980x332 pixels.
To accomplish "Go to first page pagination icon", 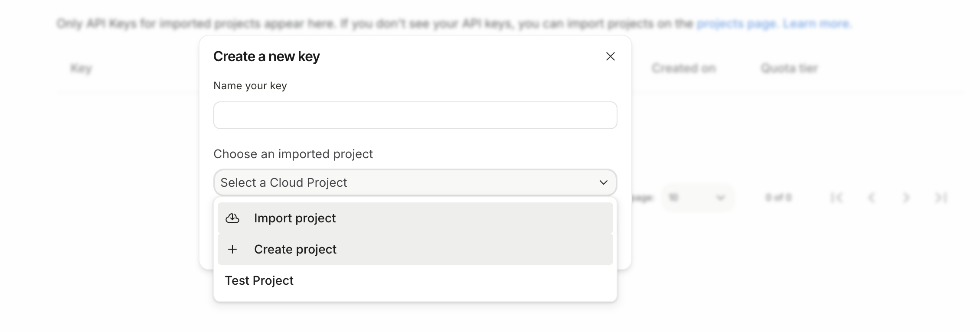I will point(836,198).
